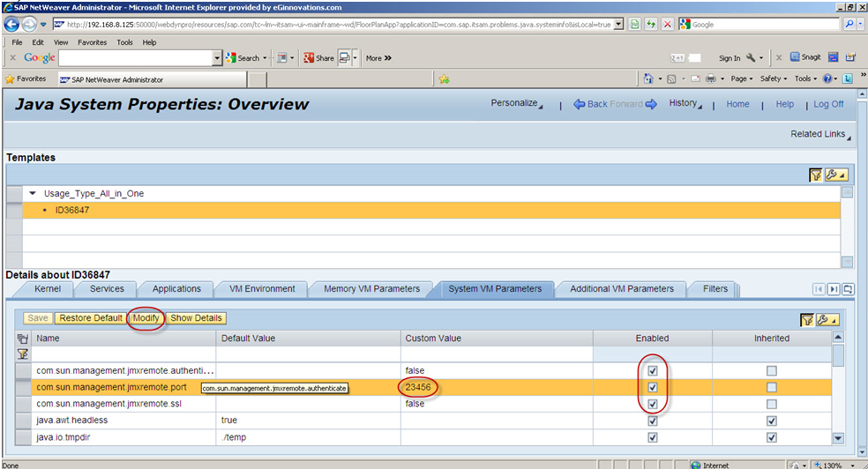The image size is (868, 469).
Task: Toggle Enabled checkbox for java.awt.headless row
Action: [653, 421]
